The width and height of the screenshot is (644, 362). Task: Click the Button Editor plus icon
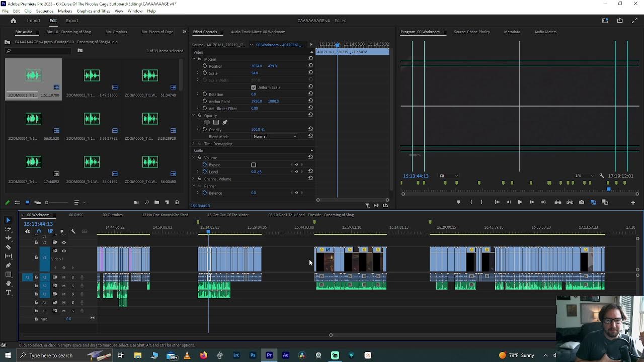[x=633, y=202]
